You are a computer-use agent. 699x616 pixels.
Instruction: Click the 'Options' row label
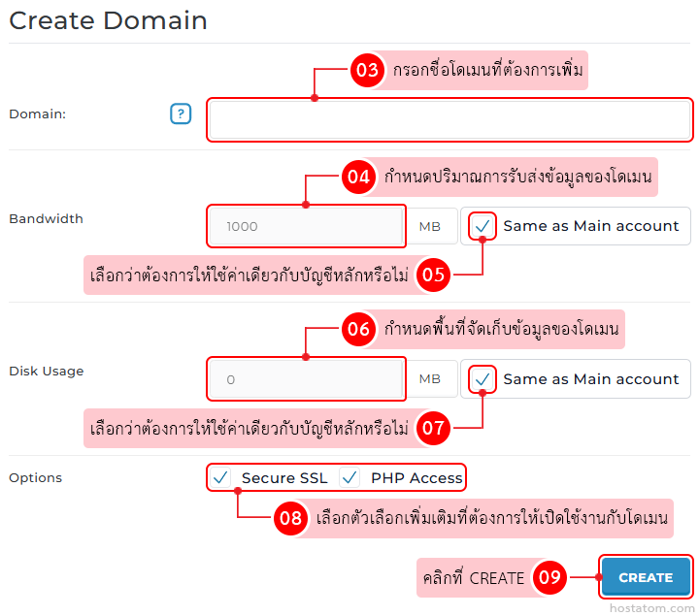pos(36,478)
